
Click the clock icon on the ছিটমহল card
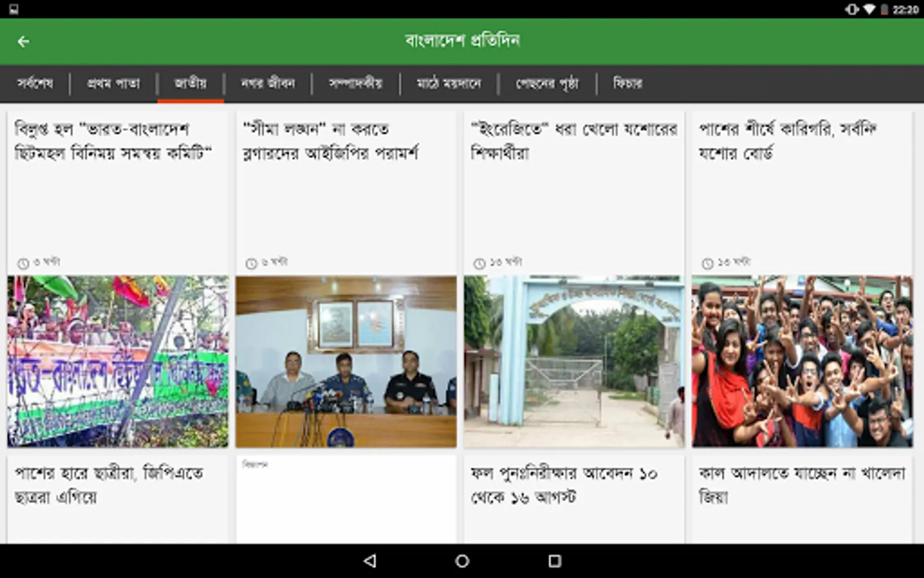(23, 263)
